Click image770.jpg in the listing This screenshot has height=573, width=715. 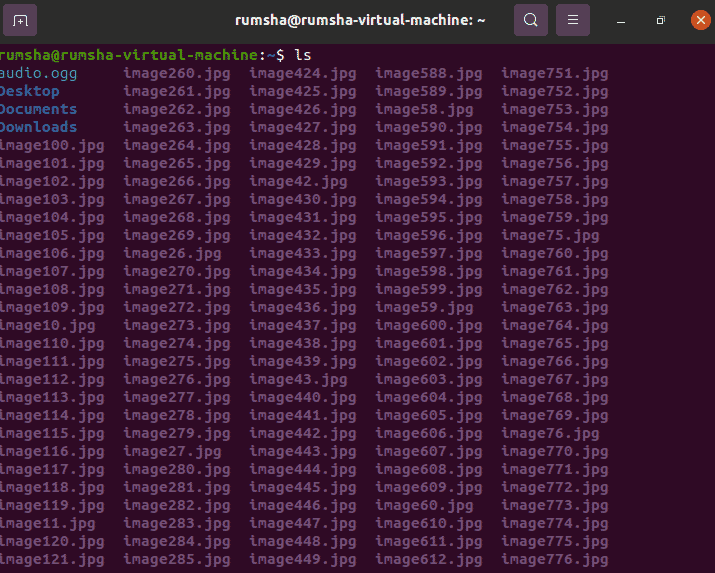point(555,452)
